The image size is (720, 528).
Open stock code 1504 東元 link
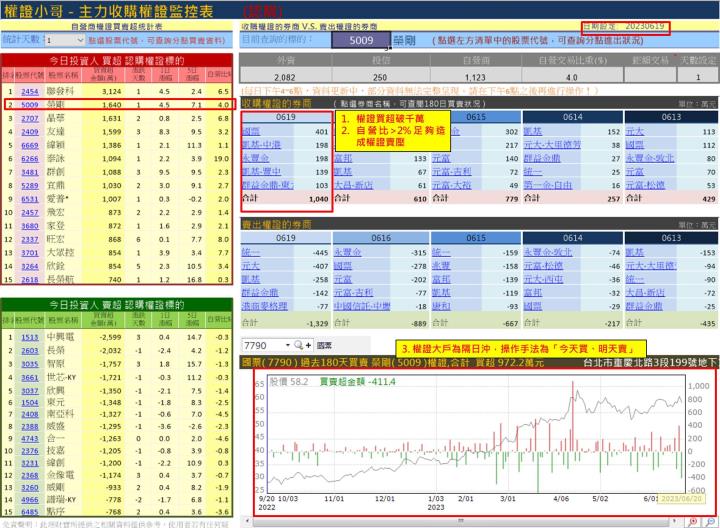(29, 403)
